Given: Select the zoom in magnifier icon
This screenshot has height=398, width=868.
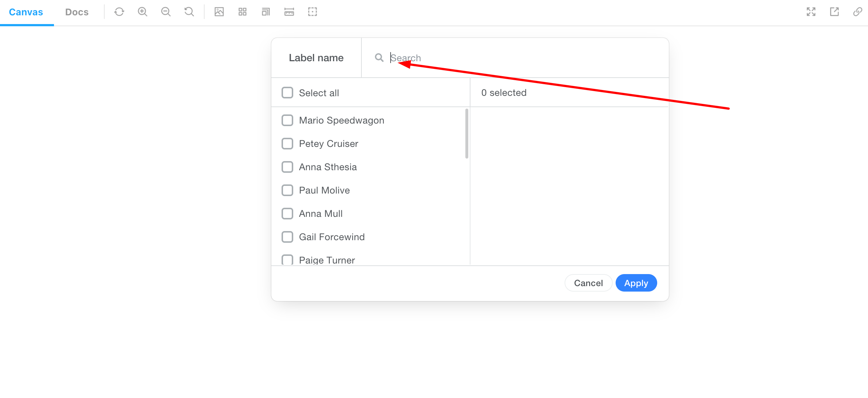Looking at the screenshot, I should point(142,12).
